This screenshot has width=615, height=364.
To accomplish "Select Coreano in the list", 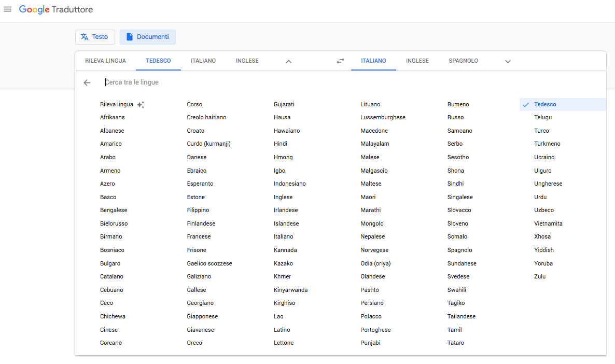I will [110, 343].
